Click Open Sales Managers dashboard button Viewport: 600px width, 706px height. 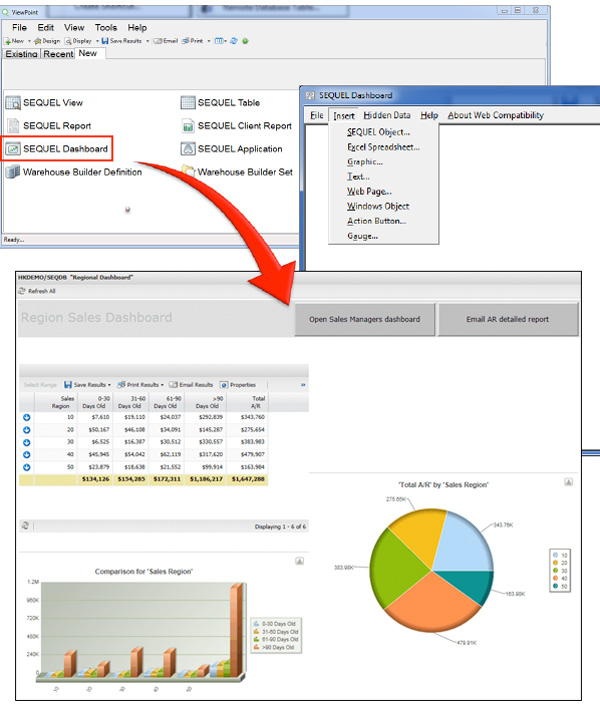coord(365,319)
